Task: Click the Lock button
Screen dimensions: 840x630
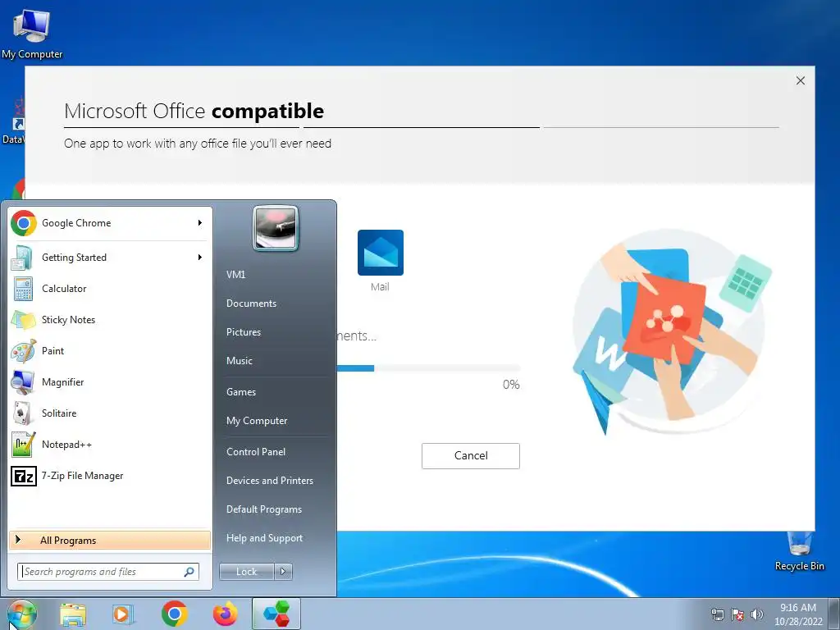Action: (x=246, y=572)
